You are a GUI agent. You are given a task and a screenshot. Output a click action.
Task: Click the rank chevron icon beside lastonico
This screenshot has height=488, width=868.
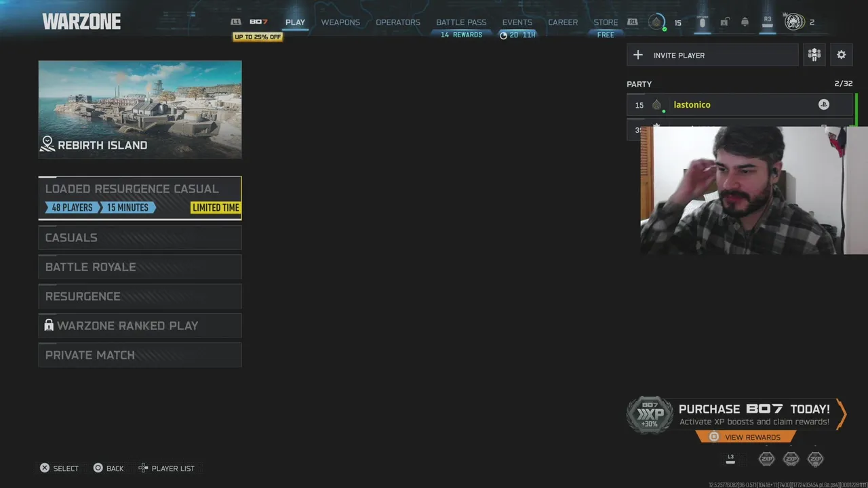tap(656, 105)
